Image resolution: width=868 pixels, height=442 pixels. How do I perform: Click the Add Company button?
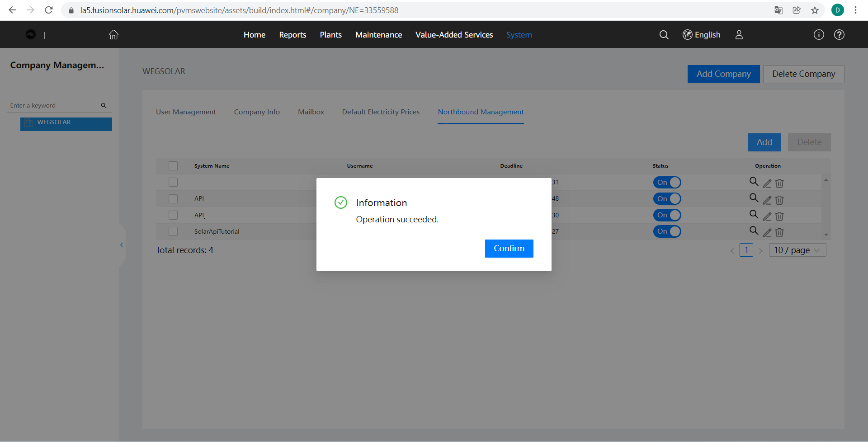click(x=723, y=74)
